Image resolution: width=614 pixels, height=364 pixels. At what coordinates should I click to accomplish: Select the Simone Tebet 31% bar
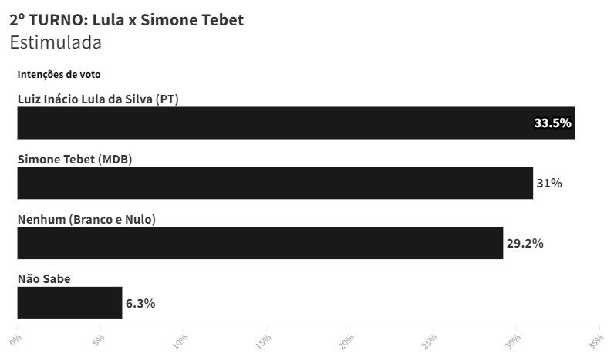(275, 183)
